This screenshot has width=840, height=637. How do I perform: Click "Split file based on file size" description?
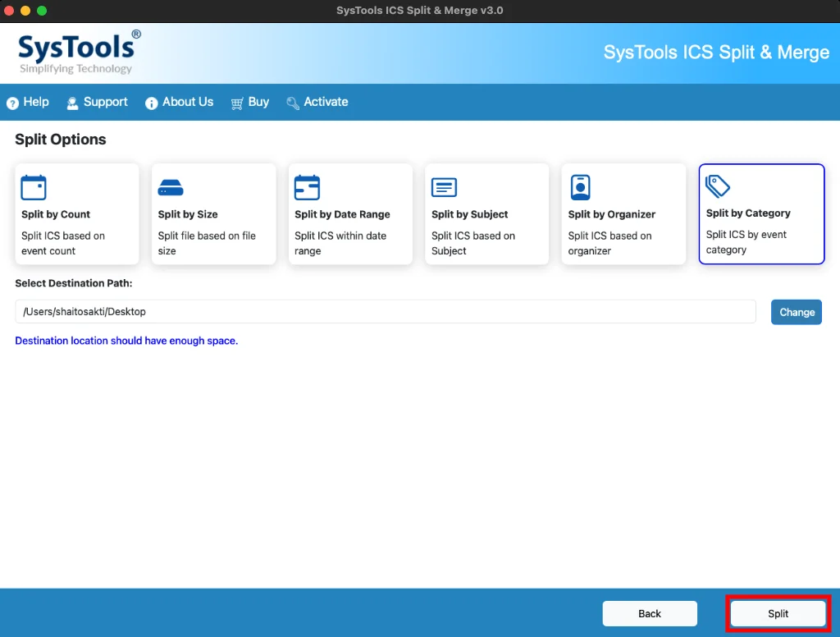click(207, 243)
